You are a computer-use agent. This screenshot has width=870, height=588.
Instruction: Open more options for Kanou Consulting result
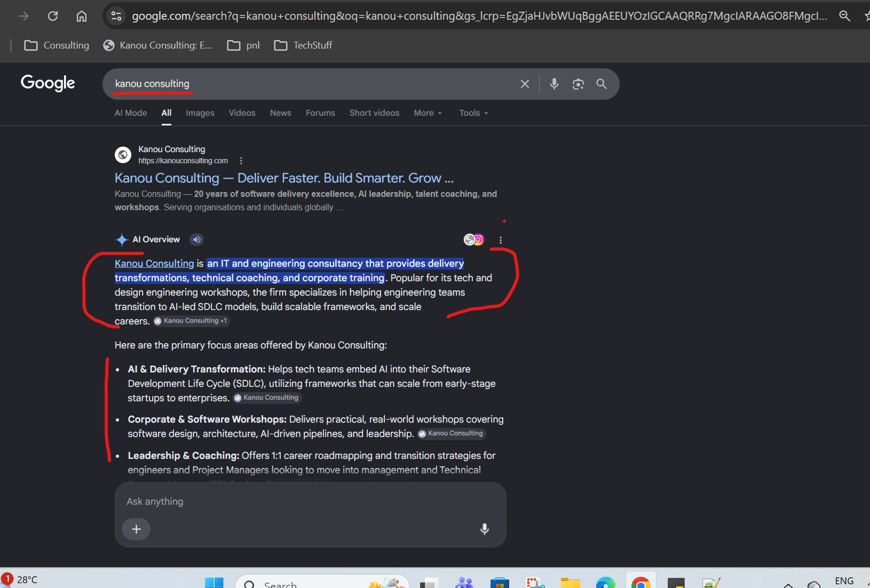pyautogui.click(x=241, y=161)
